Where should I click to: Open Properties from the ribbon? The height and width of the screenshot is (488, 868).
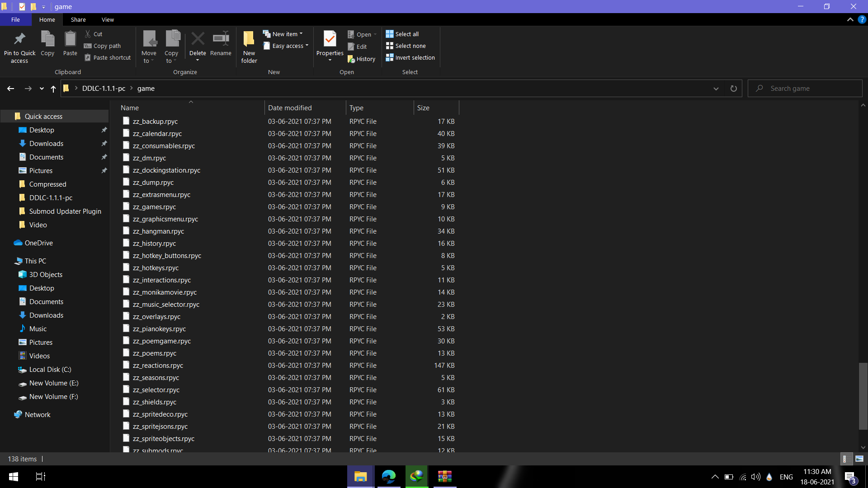[330, 39]
